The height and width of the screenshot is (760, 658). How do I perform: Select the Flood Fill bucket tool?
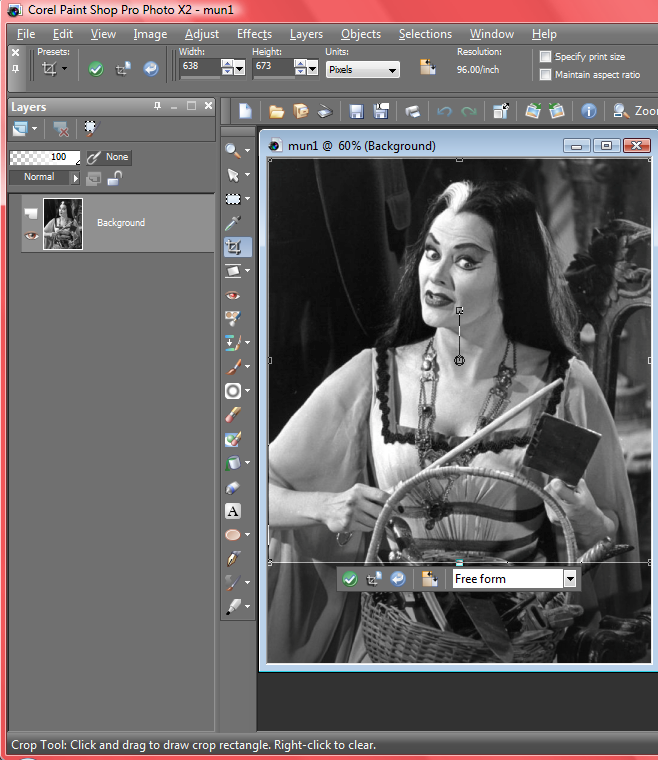pos(233,463)
